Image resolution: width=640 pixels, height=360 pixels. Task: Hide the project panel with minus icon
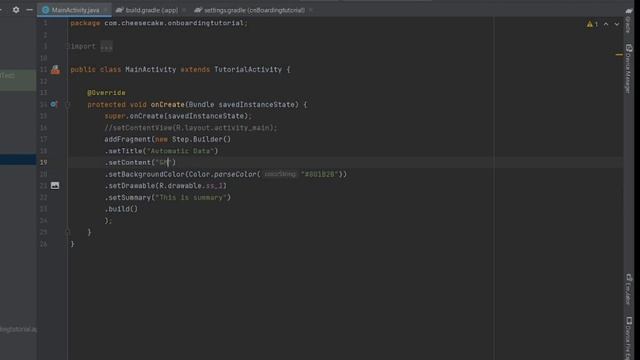tap(29, 10)
